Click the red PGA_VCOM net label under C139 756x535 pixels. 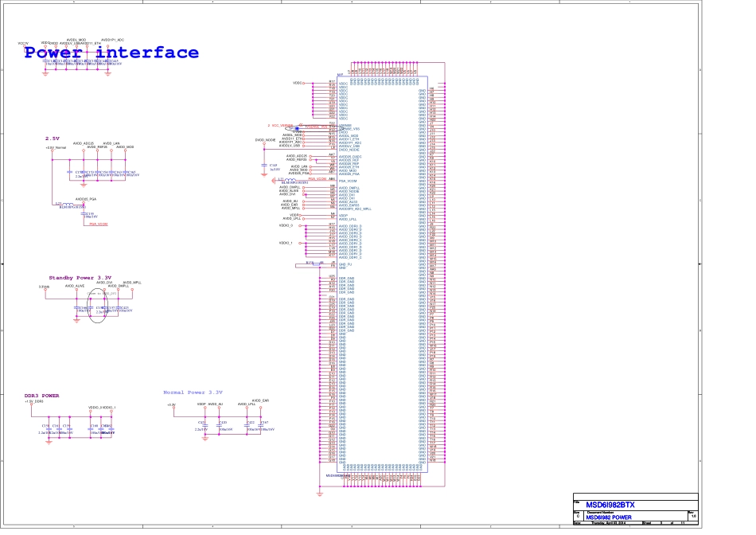98,225
